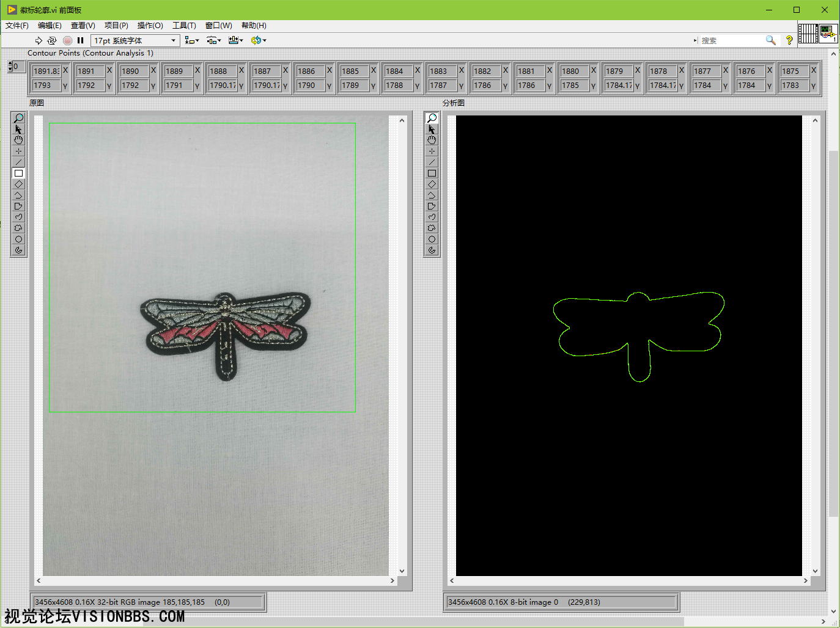Open the 17pt font dropdown
840x628 pixels.
point(134,40)
